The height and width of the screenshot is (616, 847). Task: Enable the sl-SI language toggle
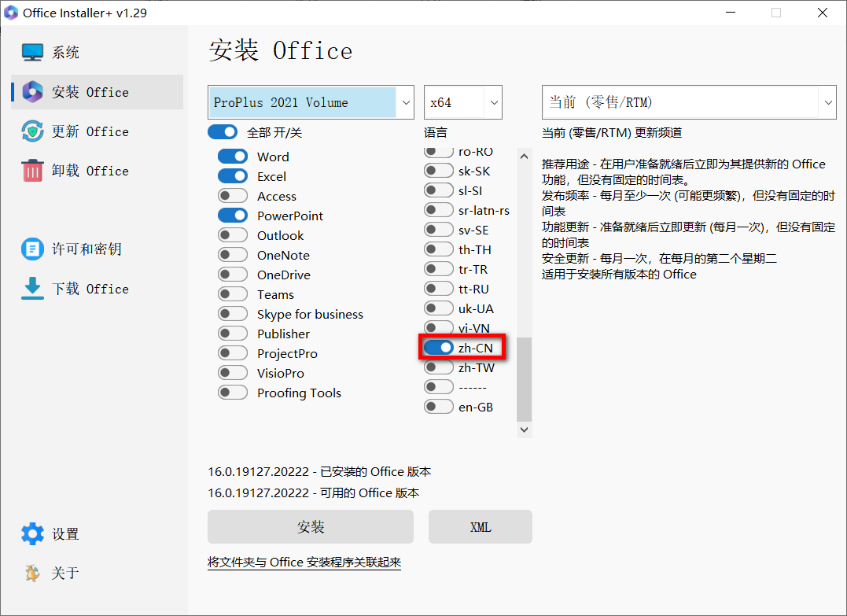tap(439, 190)
